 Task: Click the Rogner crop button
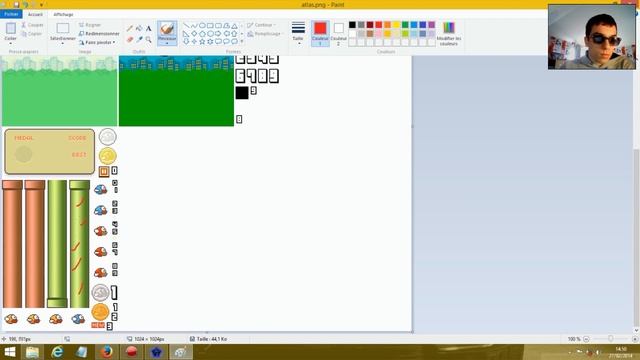click(90, 25)
